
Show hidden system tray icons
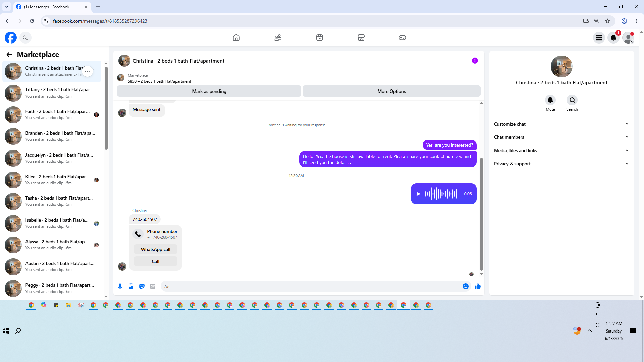coord(590,331)
